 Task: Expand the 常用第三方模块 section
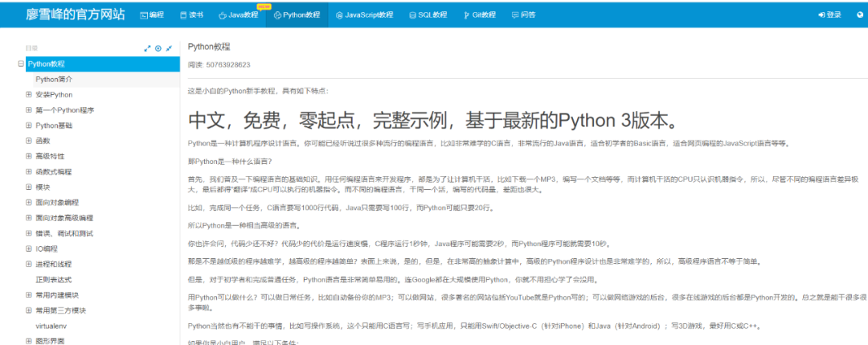pyautogui.click(x=29, y=310)
